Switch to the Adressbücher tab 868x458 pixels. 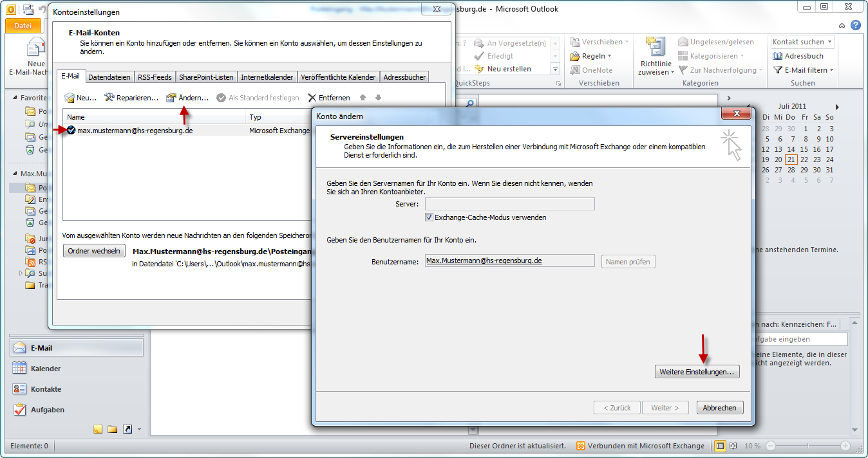point(404,77)
